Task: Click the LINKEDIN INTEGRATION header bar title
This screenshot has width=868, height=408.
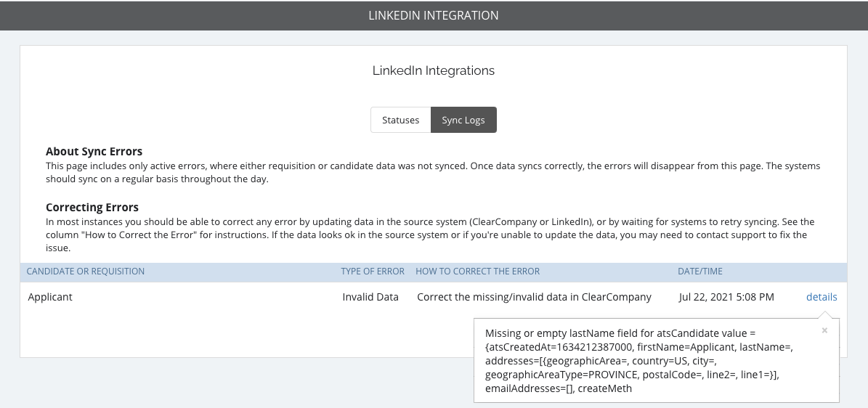Action: click(434, 15)
